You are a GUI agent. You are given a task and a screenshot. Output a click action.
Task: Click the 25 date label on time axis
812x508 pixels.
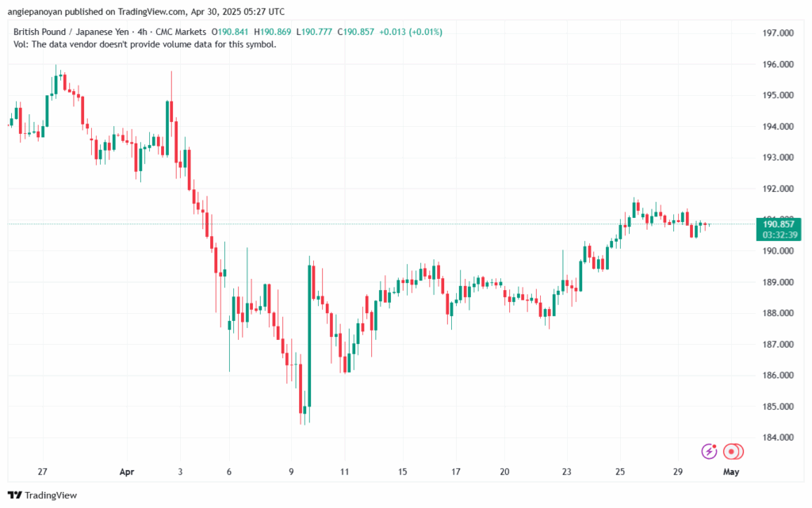620,472
